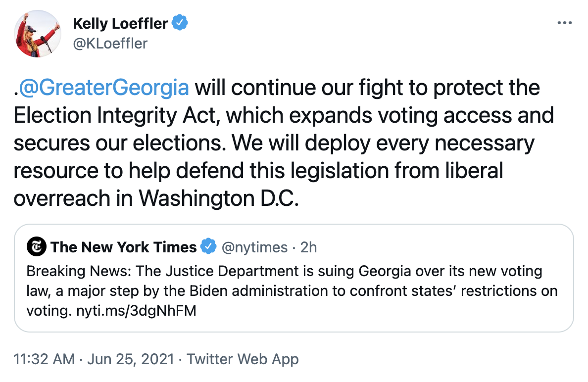The height and width of the screenshot is (382, 588).
Task: Visit the @KLoeffler handle
Action: click(110, 44)
